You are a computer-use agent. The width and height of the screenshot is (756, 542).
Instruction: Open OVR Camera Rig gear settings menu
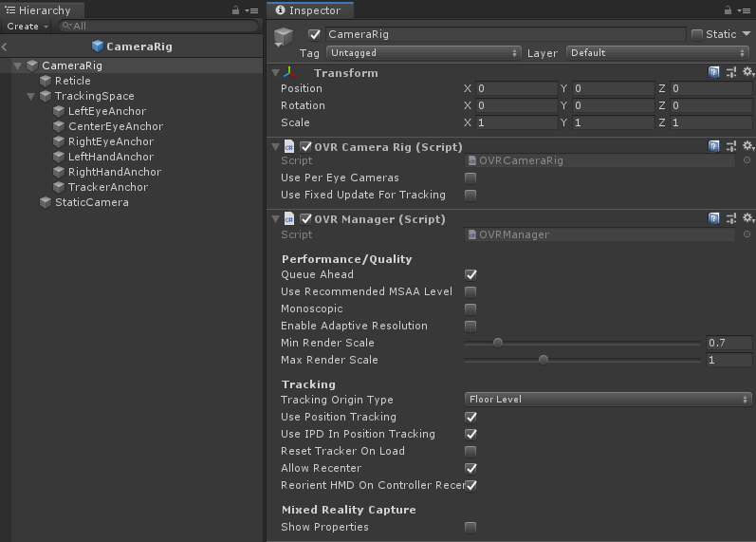coord(747,146)
